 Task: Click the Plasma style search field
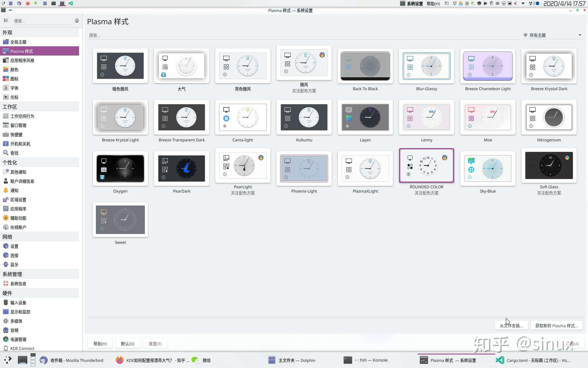[303, 35]
